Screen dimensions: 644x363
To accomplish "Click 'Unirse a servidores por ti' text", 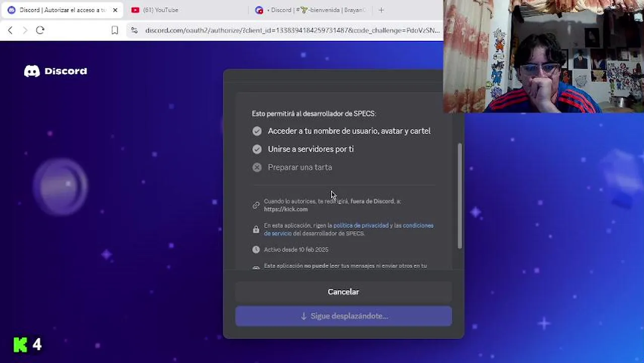I will (311, 149).
